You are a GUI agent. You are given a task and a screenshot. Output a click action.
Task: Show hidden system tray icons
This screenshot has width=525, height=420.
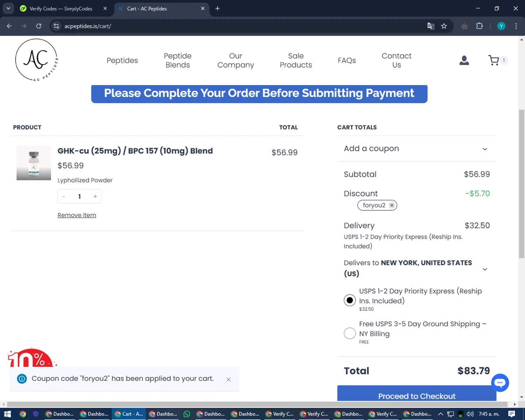[441, 414]
